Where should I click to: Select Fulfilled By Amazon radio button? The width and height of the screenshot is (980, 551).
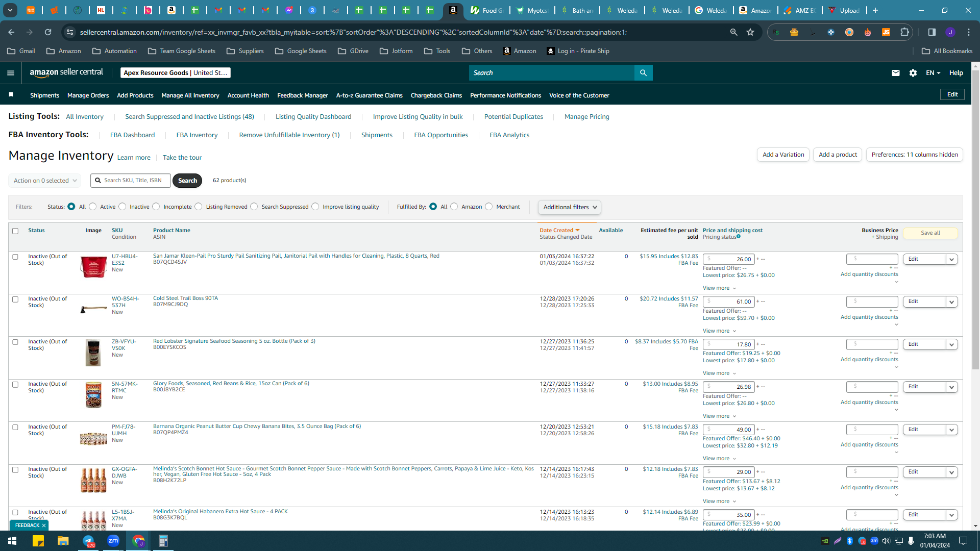tap(454, 207)
